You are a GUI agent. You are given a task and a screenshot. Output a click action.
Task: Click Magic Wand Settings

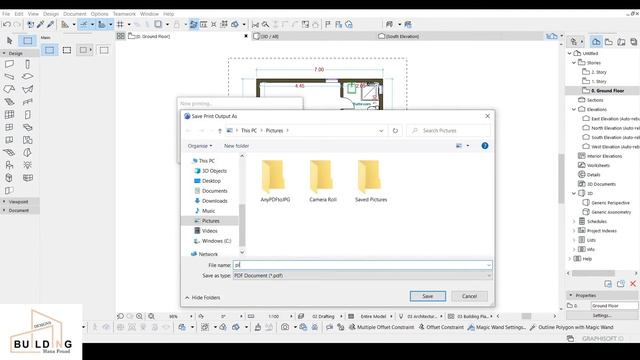click(496, 327)
